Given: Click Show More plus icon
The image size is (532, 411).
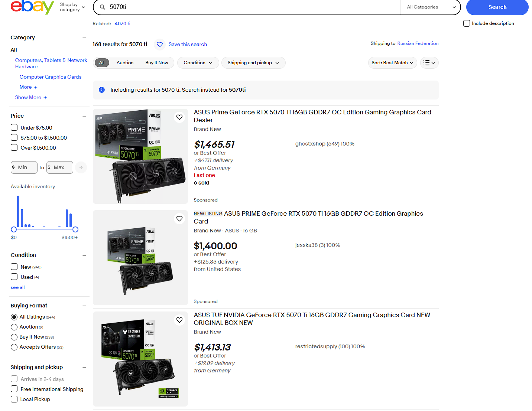Looking at the screenshot, I should pos(45,98).
